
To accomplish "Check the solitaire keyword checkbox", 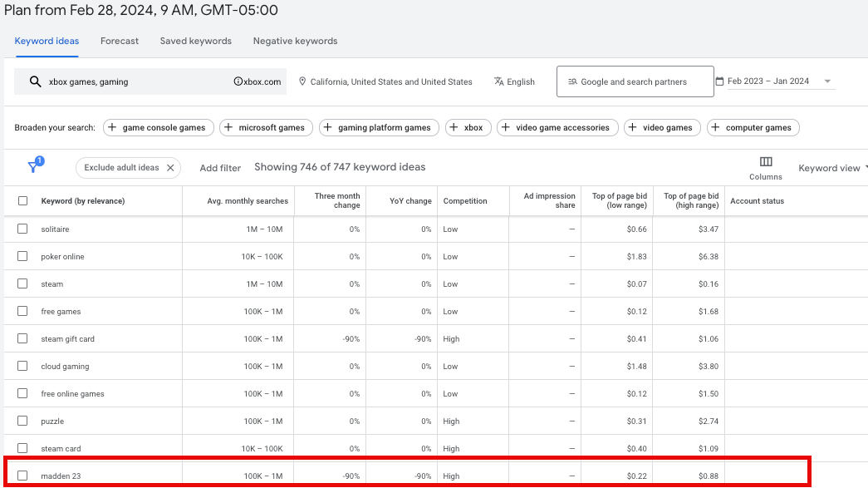I will pyautogui.click(x=22, y=229).
